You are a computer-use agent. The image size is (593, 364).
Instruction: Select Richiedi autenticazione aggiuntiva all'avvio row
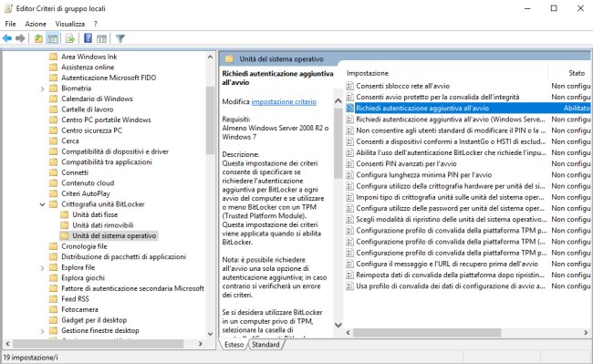pos(468,108)
